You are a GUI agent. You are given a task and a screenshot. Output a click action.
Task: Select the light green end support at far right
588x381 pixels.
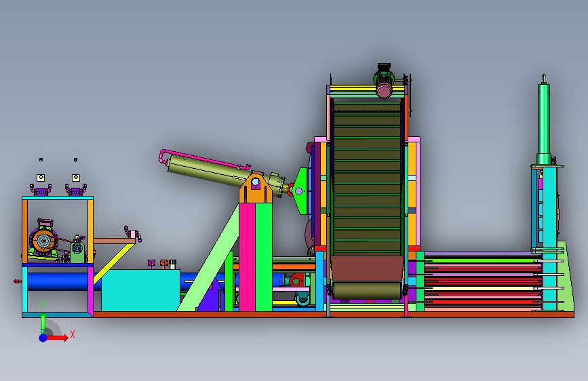coord(566,276)
